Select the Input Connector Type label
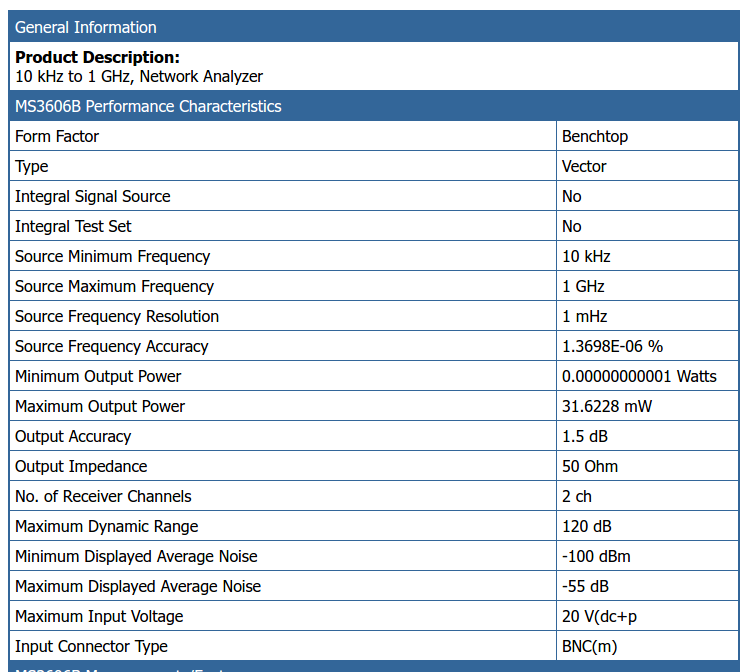This screenshot has height=672, width=746. 91,646
